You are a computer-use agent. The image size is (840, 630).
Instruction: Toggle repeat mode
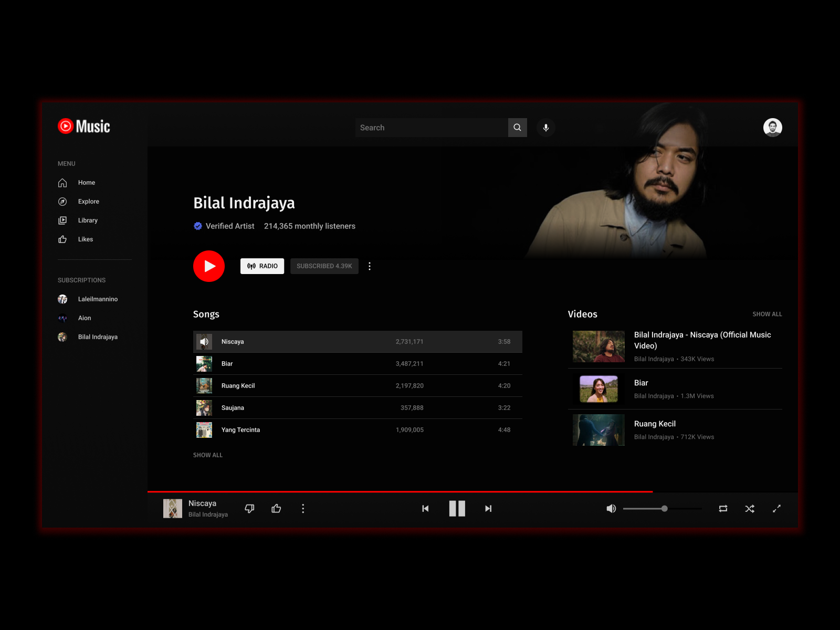pos(723,509)
